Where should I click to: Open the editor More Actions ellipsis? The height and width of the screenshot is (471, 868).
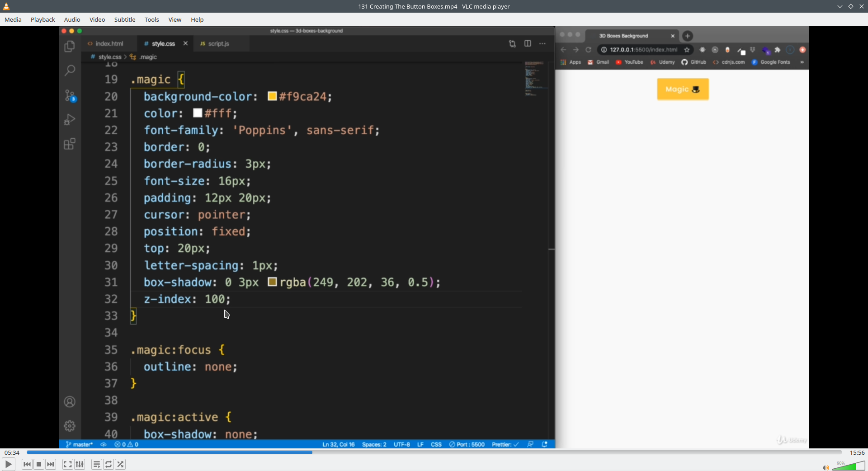point(542,44)
